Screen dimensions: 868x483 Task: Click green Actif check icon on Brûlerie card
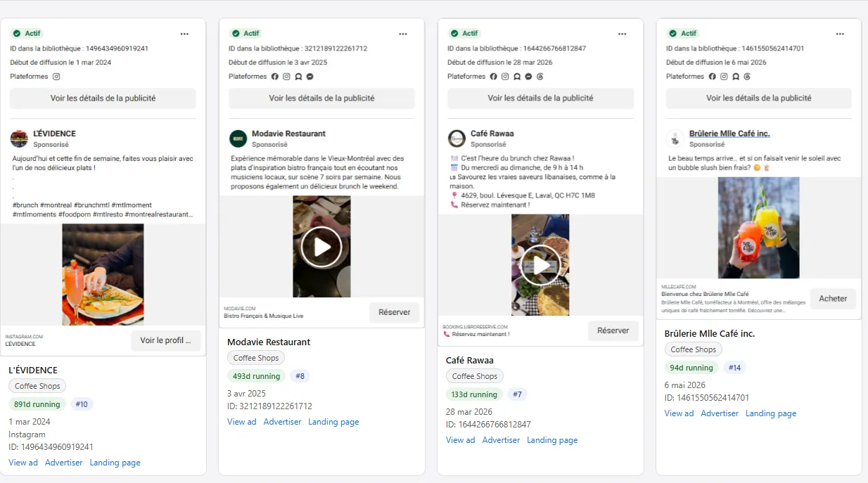tap(672, 34)
